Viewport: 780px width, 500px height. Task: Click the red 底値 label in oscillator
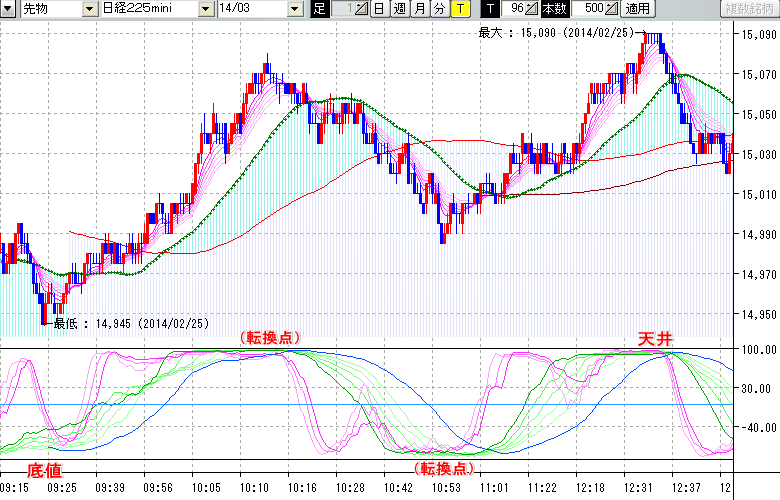tap(46, 470)
